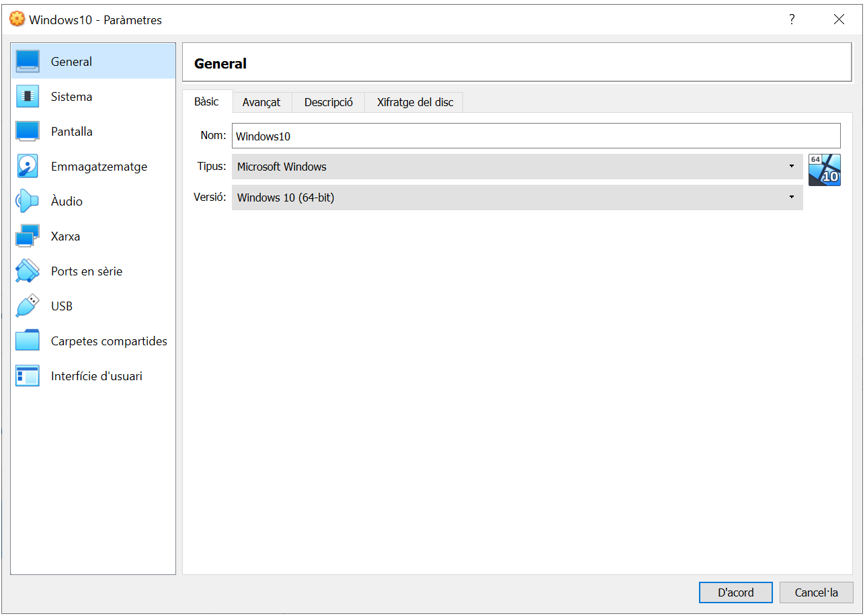Click the USB plug icon
The image size is (865, 616).
pos(28,306)
